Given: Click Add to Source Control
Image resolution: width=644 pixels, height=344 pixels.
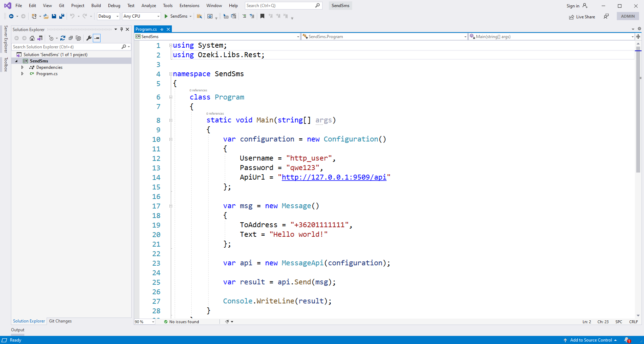Looking at the screenshot, I should pyautogui.click(x=591, y=340).
